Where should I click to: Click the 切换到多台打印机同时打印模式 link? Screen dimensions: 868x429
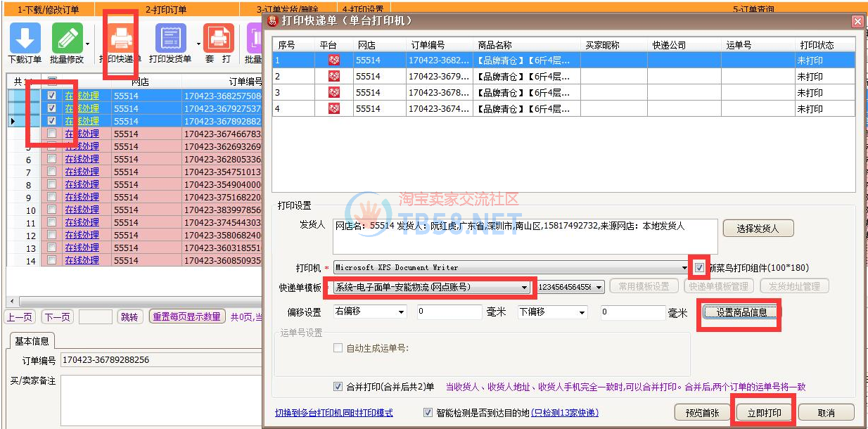coord(333,413)
